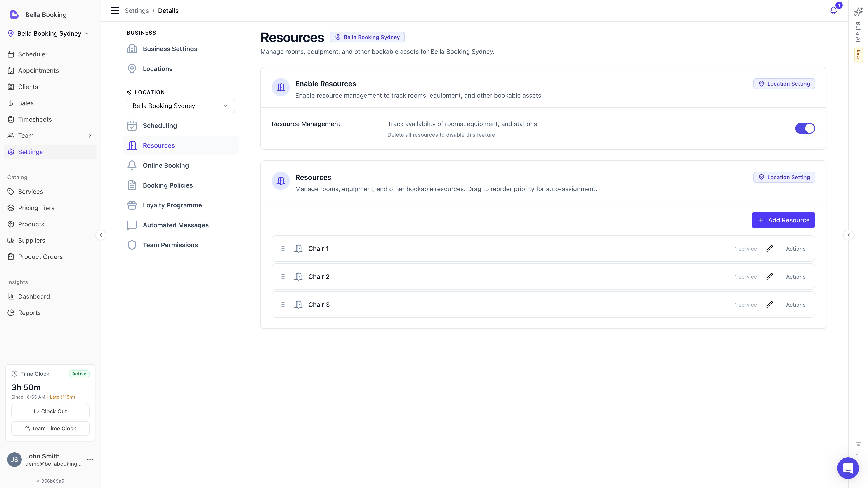
Task: Expand the right Bella AI panel
Action: point(849,235)
